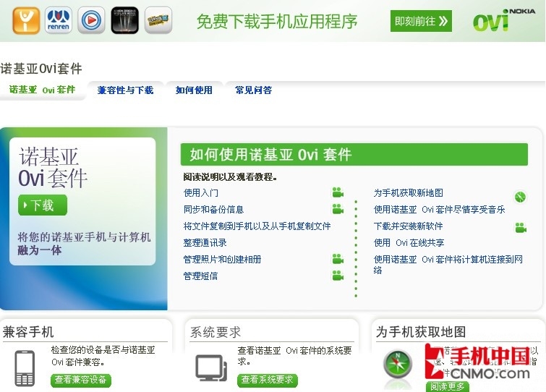Click the 查看系统要求 button
This screenshot has height=392, width=546.
(268, 380)
